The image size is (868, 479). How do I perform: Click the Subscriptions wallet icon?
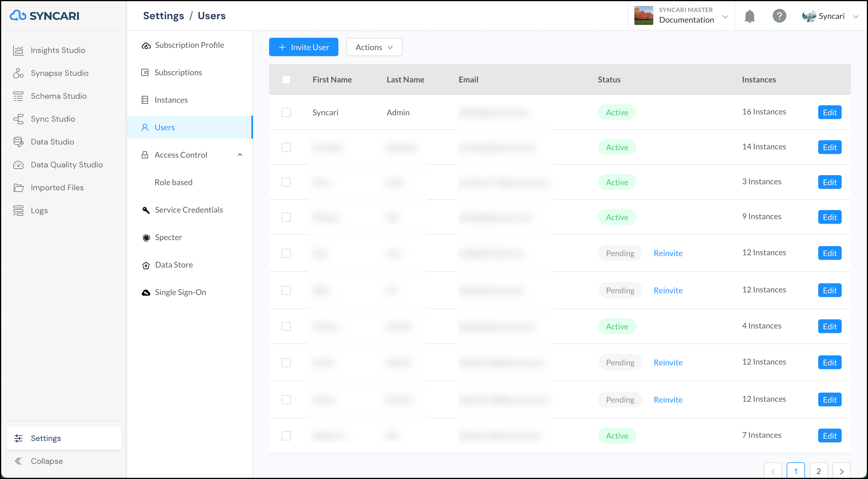pos(145,72)
